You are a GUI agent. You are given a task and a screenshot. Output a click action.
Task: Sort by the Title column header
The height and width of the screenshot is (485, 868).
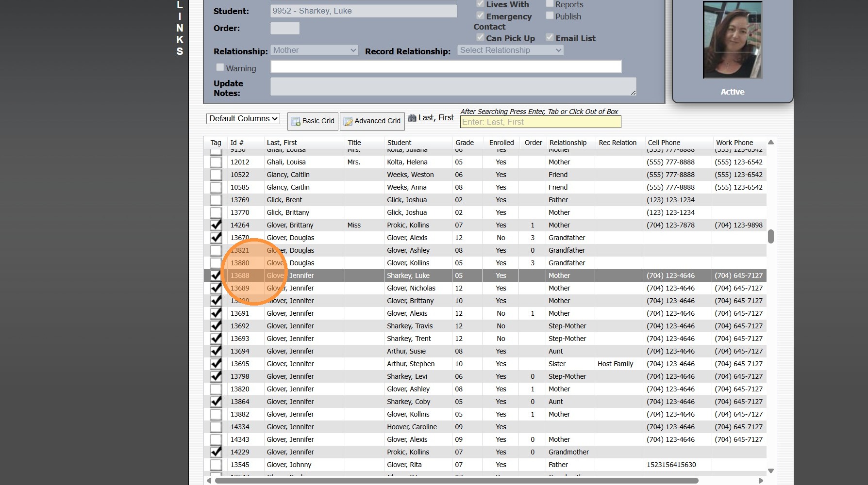(x=354, y=143)
